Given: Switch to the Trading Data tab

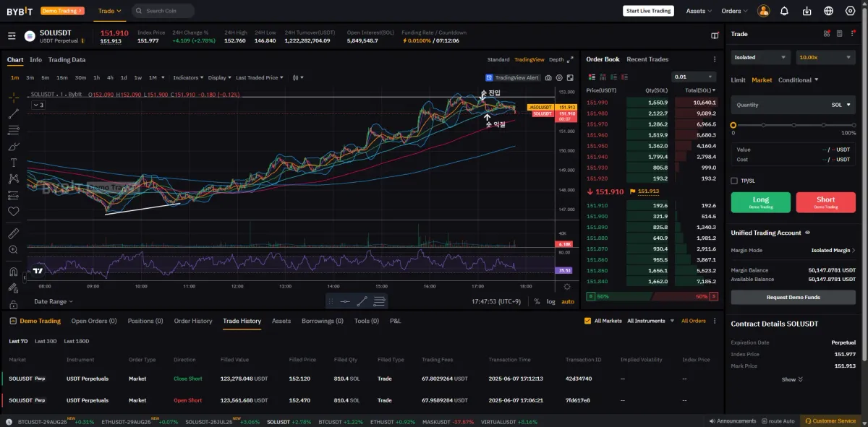Looking at the screenshot, I should [x=67, y=60].
